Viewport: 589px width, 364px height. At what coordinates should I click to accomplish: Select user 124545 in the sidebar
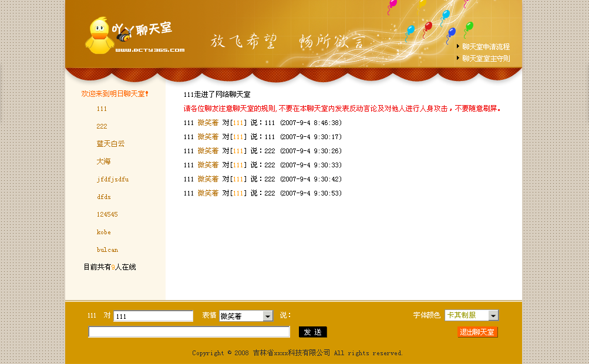click(x=107, y=215)
